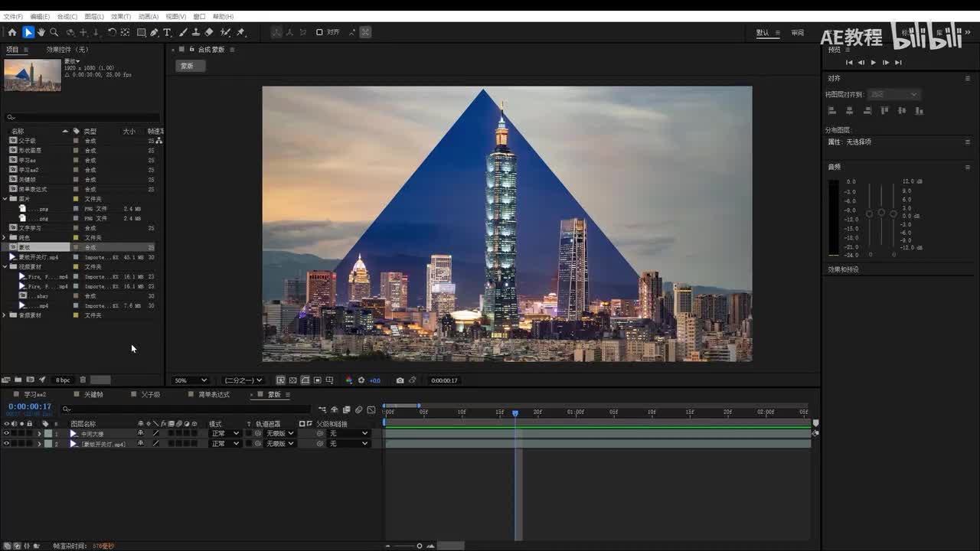Switch to the 简单表达式 timeline tab
The image size is (980, 551).
point(214,395)
